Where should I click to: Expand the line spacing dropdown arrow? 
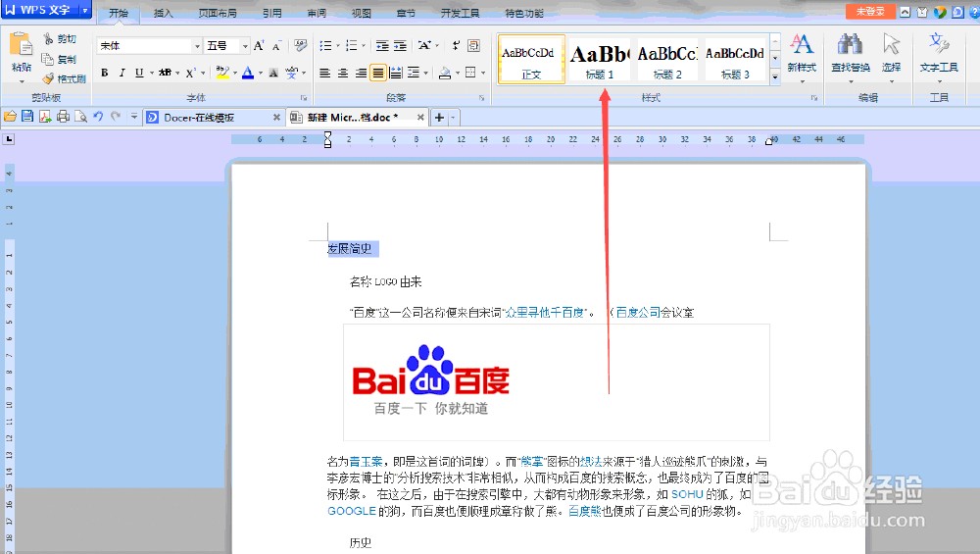click(425, 74)
